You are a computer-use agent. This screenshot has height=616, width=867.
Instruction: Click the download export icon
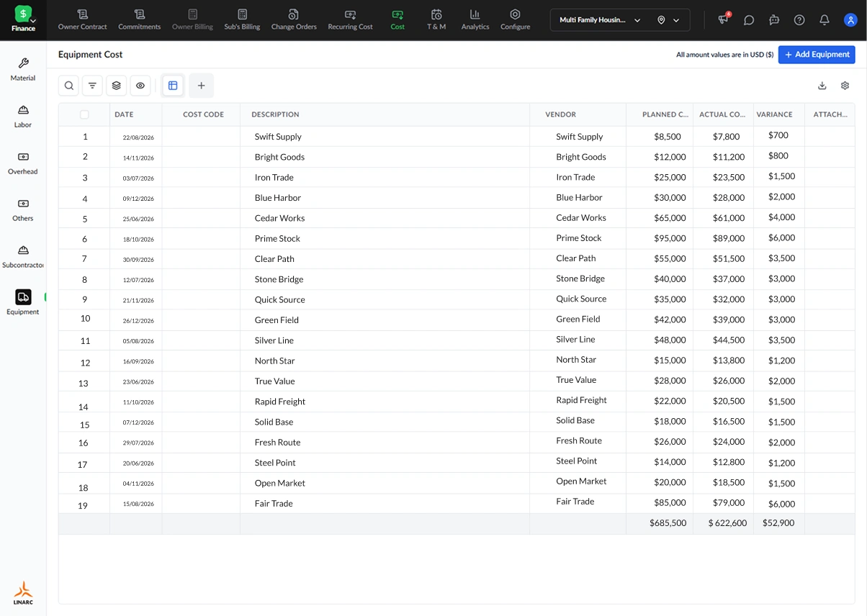[822, 86]
